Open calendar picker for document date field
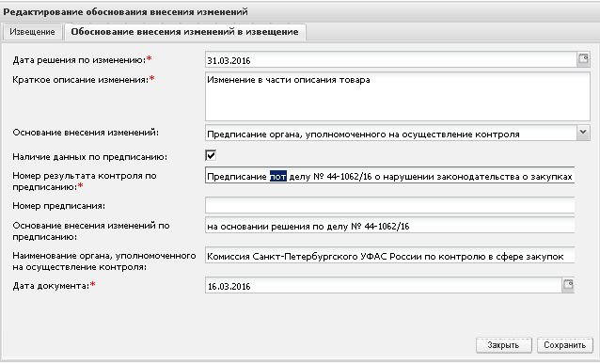The width and height of the screenshot is (600, 364). (x=568, y=286)
